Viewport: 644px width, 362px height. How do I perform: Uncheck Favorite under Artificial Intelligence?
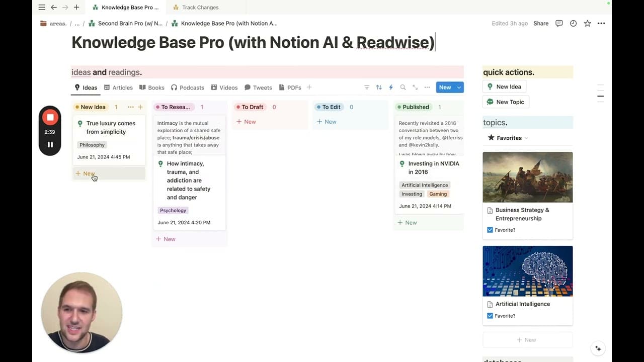[x=490, y=316]
